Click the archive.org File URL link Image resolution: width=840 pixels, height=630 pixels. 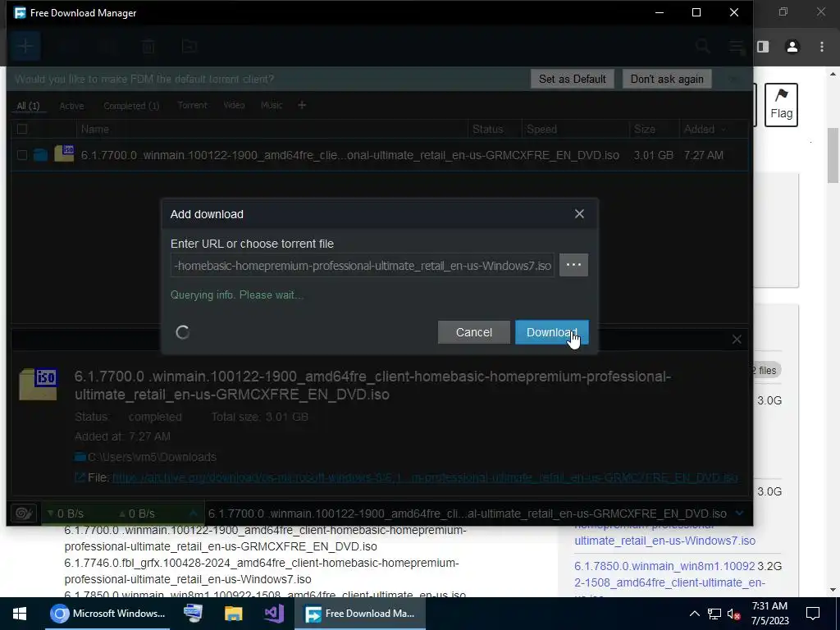pyautogui.click(x=425, y=477)
